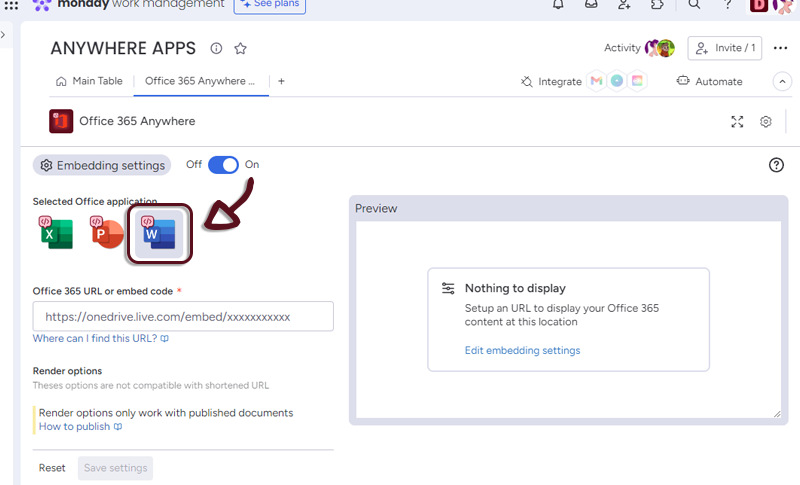The width and height of the screenshot is (800, 485).
Task: Select the Excel application icon
Action: point(56,232)
